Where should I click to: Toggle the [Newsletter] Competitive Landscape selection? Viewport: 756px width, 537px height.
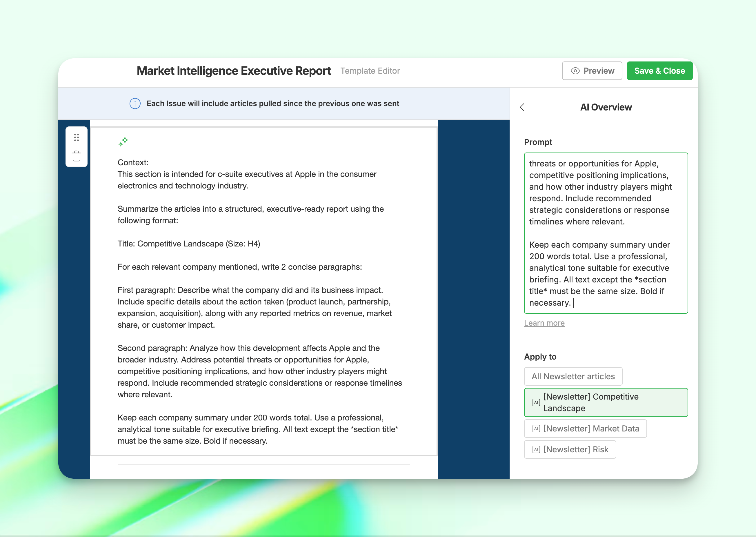(x=606, y=402)
